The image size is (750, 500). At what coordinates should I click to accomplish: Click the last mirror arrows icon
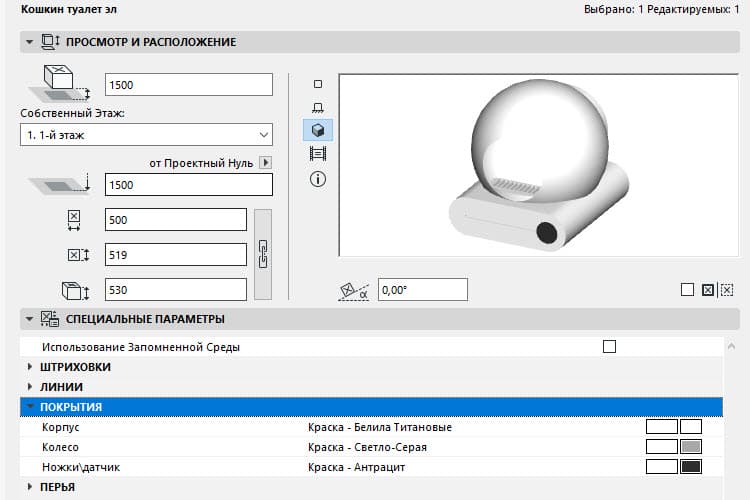point(727,290)
